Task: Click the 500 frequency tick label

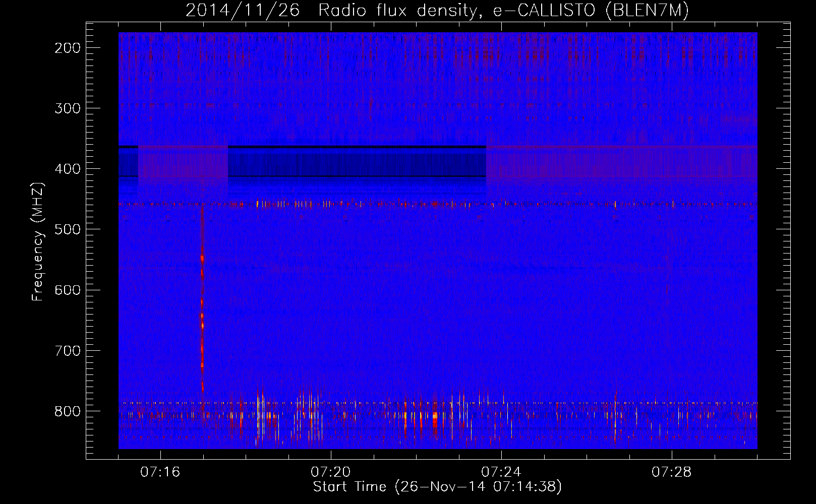Action: coord(67,229)
